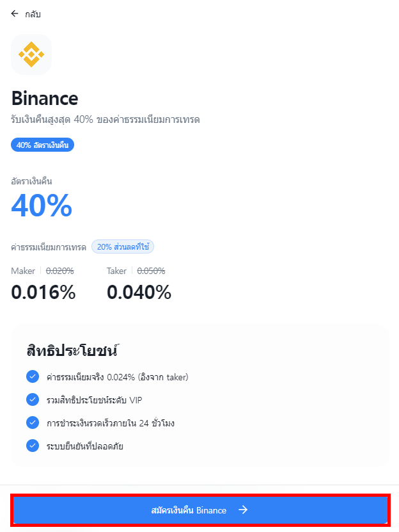Click the back arrow icon

click(x=15, y=13)
